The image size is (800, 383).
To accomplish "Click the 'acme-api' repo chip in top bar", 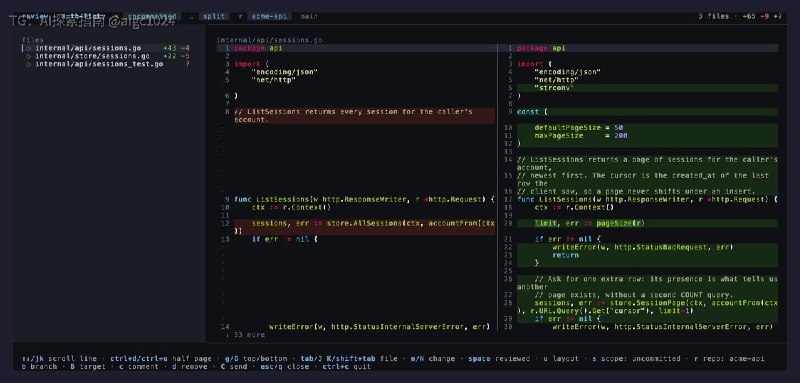I will pos(270,16).
